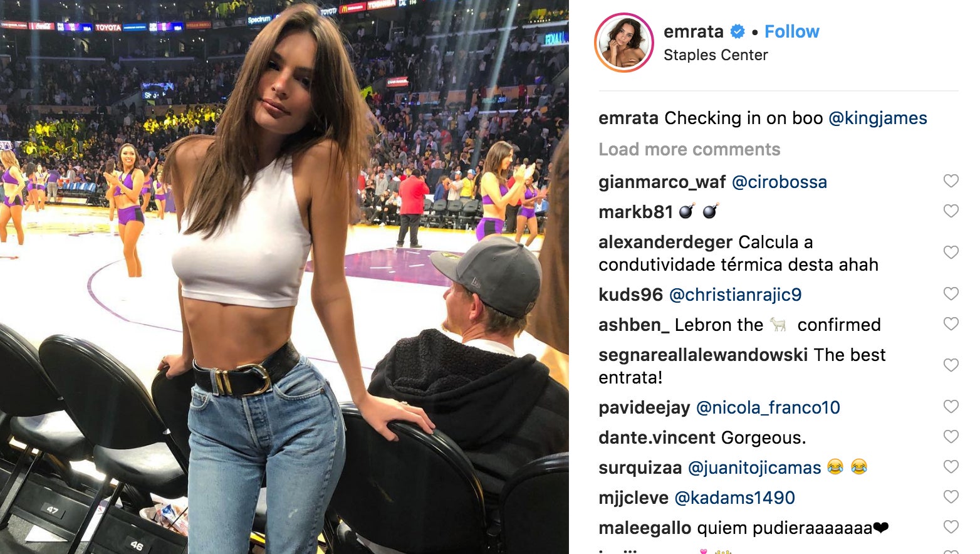The image size is (980, 554).
Task: Tap heart on alexanderdeger's comment
Action: pos(951,253)
